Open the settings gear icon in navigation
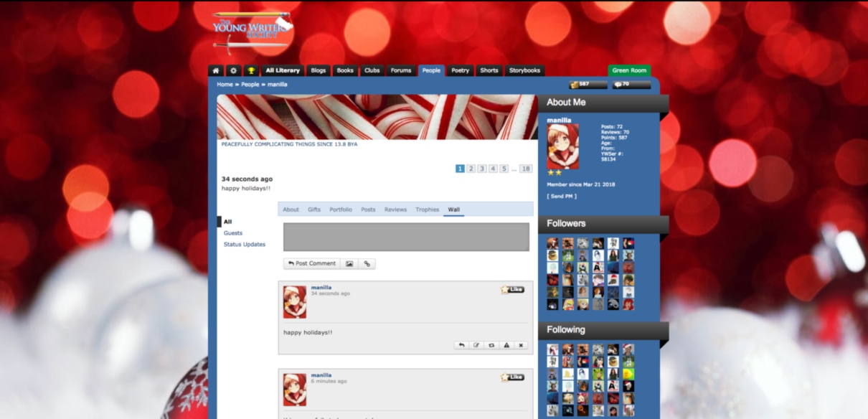This screenshot has height=419, width=868. click(x=233, y=70)
